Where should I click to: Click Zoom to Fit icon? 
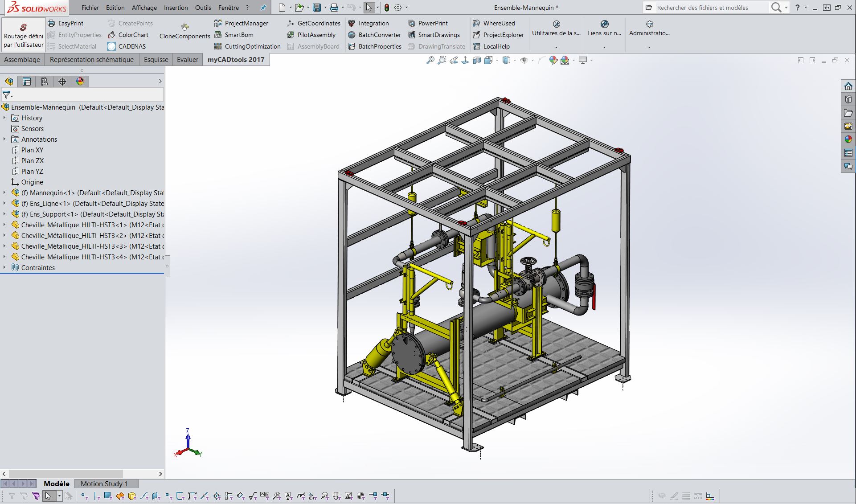tap(430, 60)
